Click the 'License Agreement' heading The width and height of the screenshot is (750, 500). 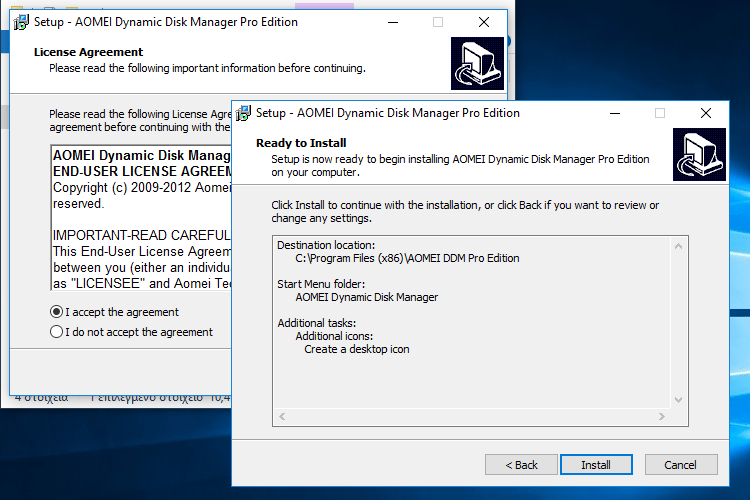click(88, 52)
